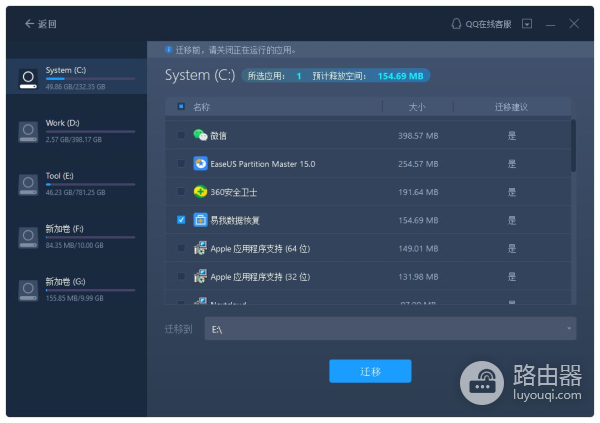Open the dropdown menu icon in title bar
The image size is (600, 423).
pos(527,24)
